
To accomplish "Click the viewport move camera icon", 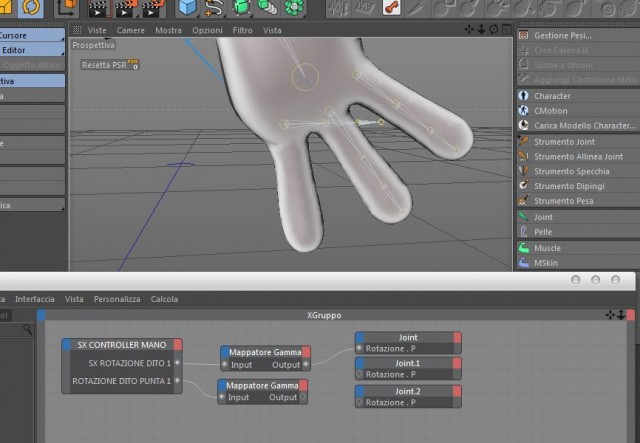I will pos(469,29).
